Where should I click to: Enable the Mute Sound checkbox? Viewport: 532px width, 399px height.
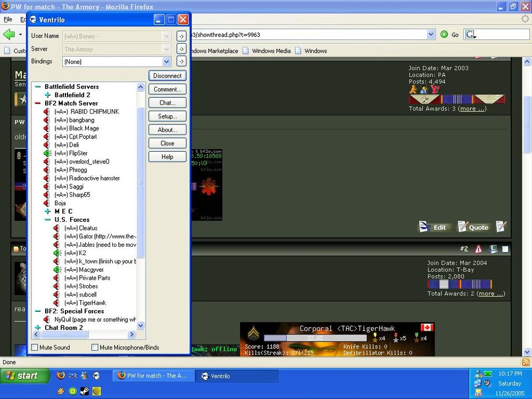click(x=35, y=347)
